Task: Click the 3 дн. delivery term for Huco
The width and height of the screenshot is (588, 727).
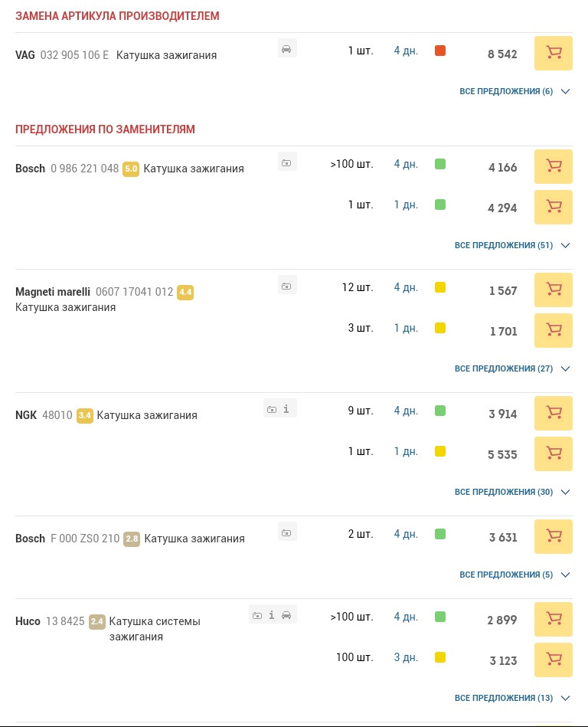Action: 406,657
